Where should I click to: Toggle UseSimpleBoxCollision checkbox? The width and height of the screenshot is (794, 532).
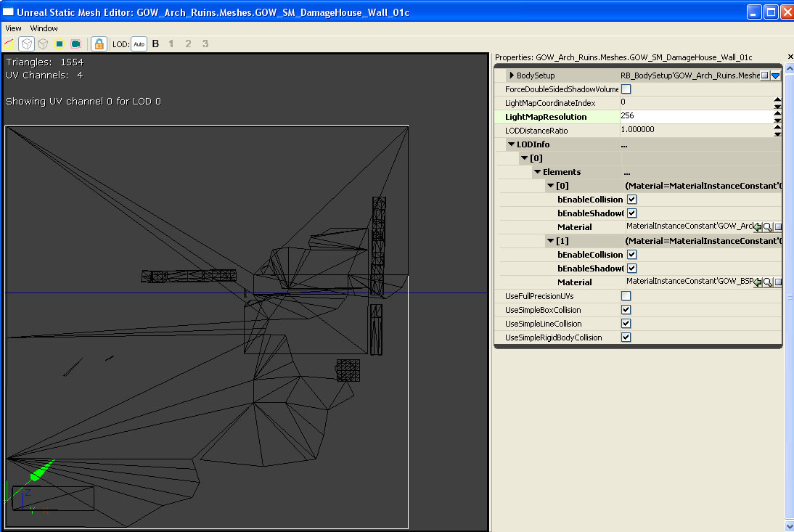tap(626, 310)
